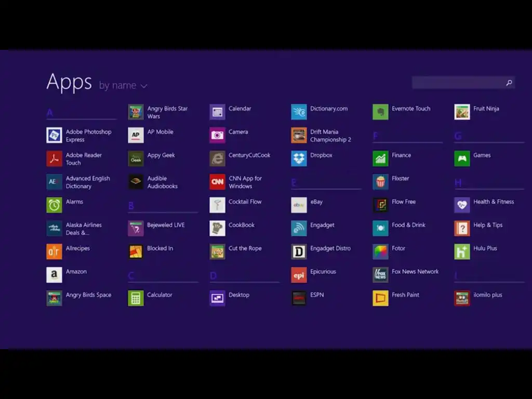This screenshot has height=399, width=532.
Task: Launch Cut the Rope icon
Action: [x=218, y=252]
